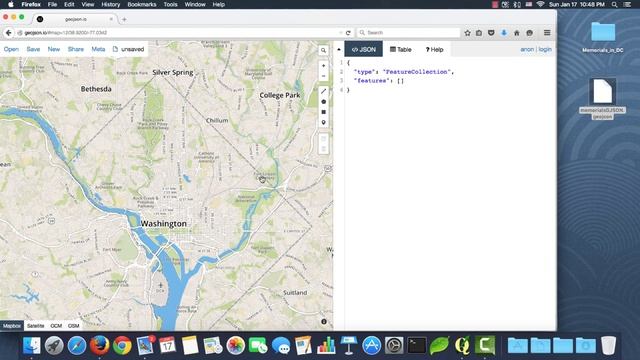
Task: Click the delete layers tool on map
Action: (x=323, y=149)
